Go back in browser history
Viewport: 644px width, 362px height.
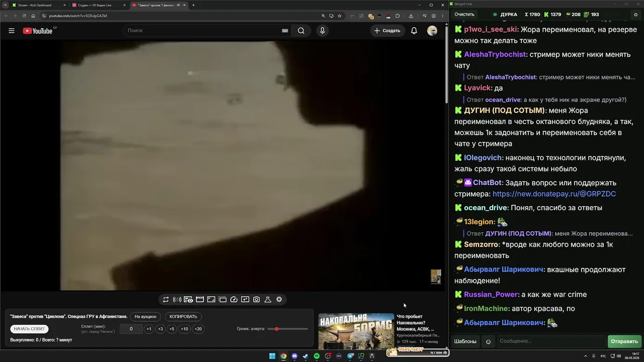[x=6, y=16]
